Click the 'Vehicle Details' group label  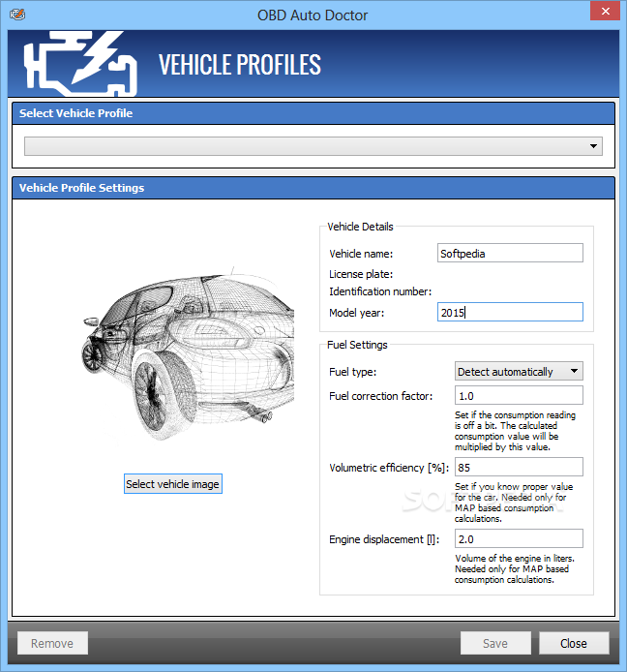(x=360, y=227)
